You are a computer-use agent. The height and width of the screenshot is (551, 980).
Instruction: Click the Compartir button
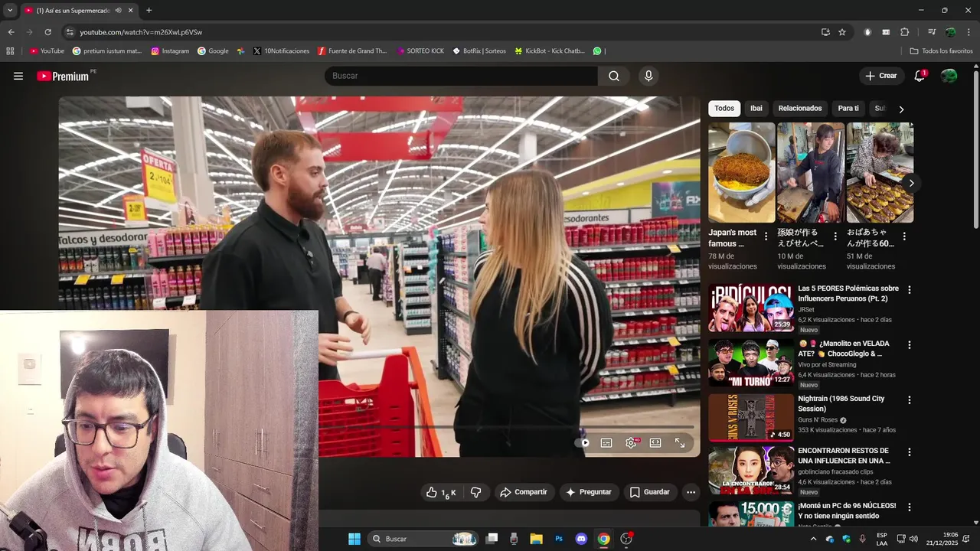524,492
